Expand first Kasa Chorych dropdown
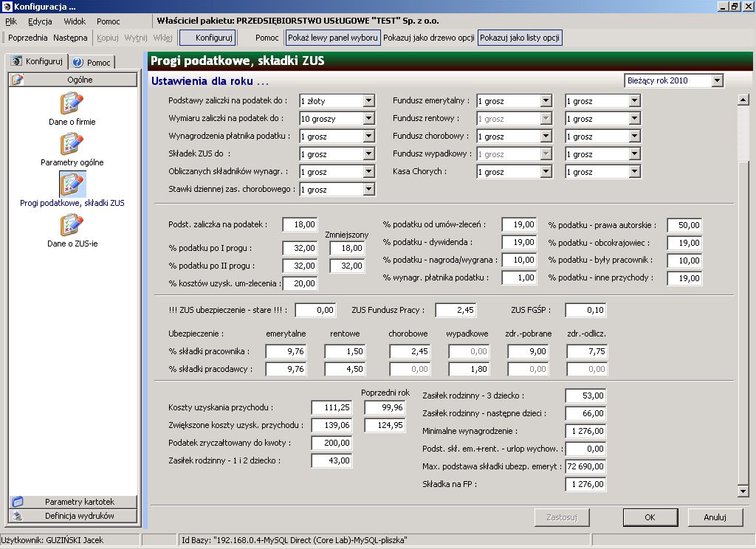Image resolution: width=756 pixels, height=549 pixels. point(546,172)
